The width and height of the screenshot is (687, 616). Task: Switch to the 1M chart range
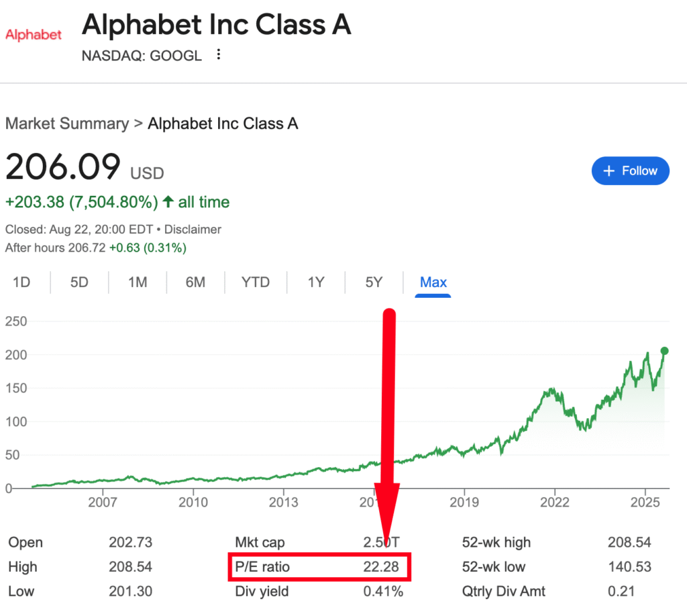point(138,282)
